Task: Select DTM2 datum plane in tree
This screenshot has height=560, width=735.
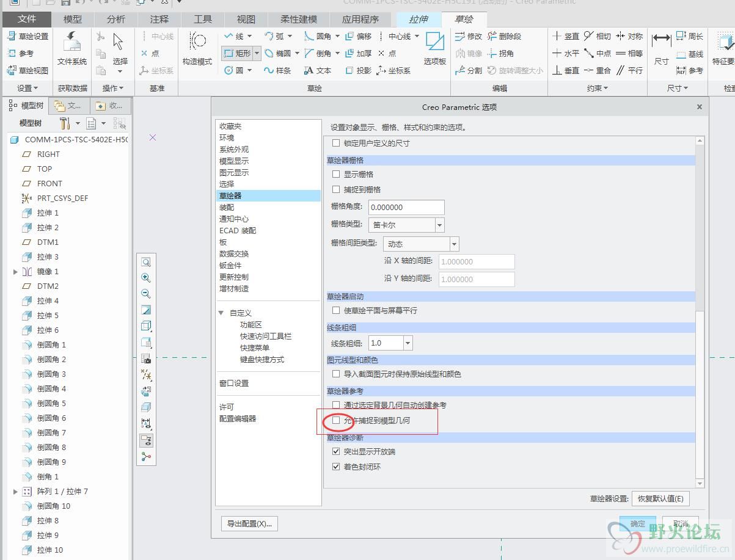Action: 48,286
